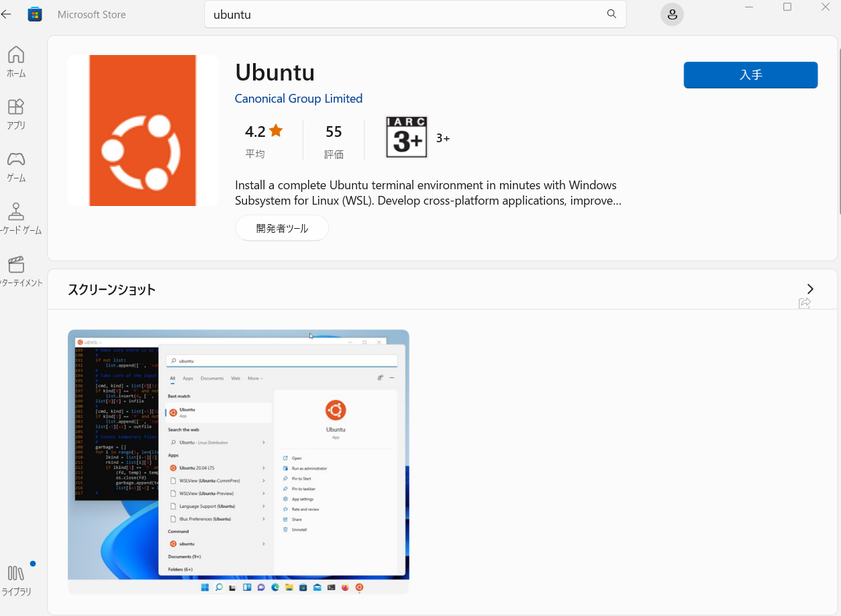Click the app description text to expand
The width and height of the screenshot is (841, 616).
click(428, 193)
